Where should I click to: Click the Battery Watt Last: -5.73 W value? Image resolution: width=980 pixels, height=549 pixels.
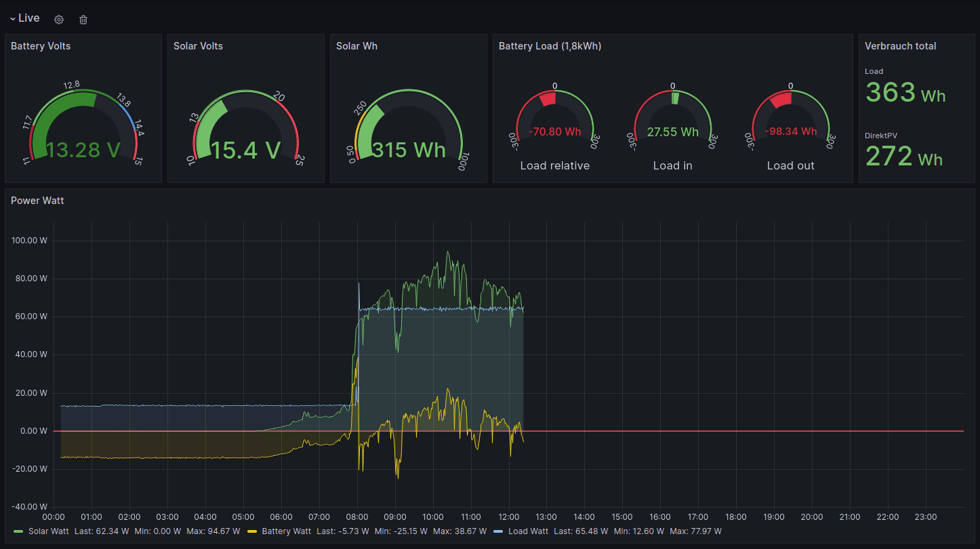tap(343, 531)
